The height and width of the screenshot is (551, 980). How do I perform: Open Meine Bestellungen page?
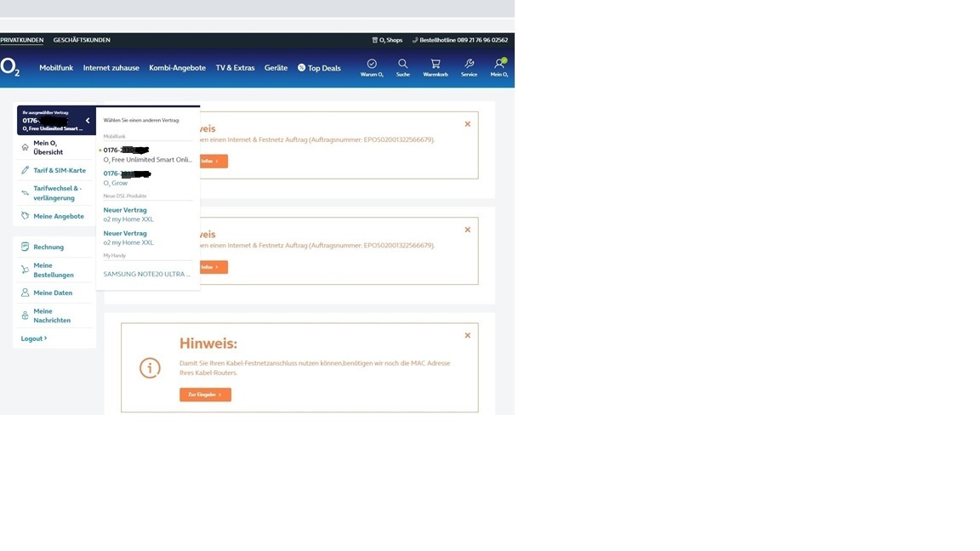(x=54, y=270)
